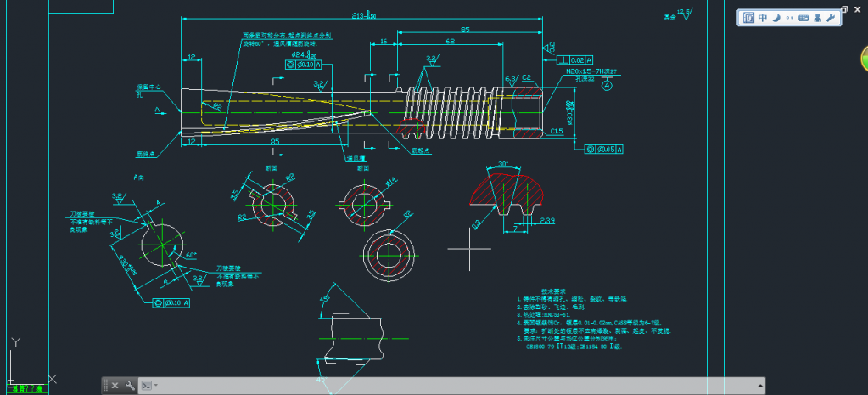
Task: Expand the command history up arrow
Action: 759,386
